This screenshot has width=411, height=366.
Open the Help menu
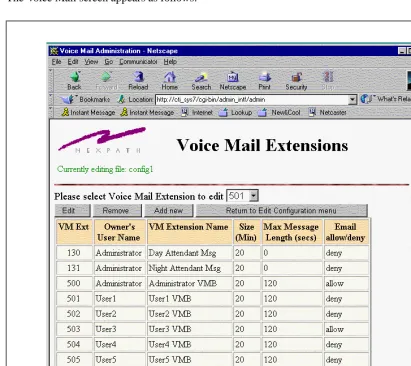pos(170,62)
